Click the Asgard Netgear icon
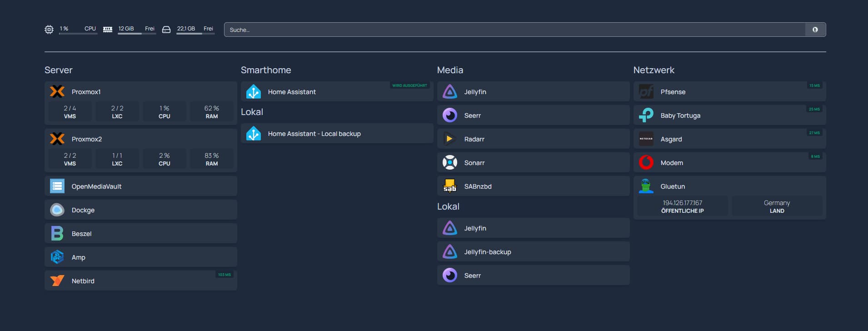Image resolution: width=868 pixels, height=331 pixels. point(646,139)
